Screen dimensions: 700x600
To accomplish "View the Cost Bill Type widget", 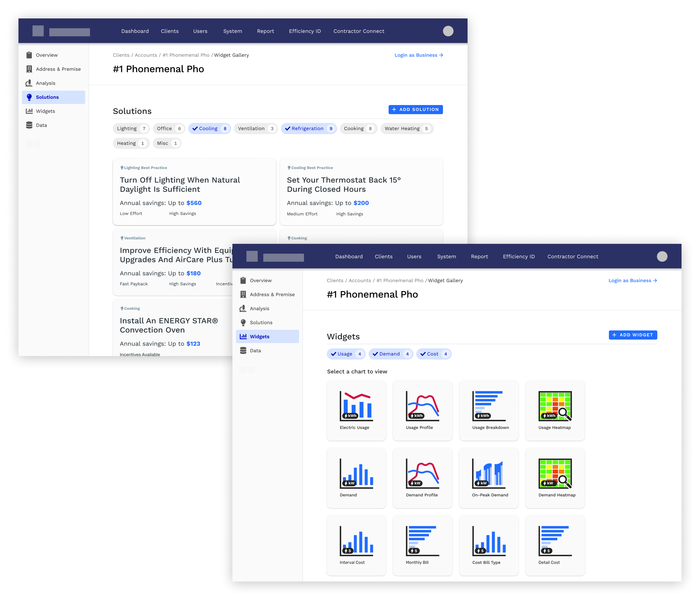I will 489,545.
